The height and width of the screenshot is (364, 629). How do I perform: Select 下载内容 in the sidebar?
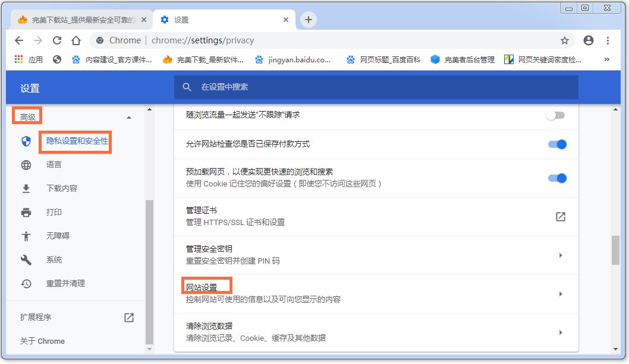pyautogui.click(x=61, y=188)
